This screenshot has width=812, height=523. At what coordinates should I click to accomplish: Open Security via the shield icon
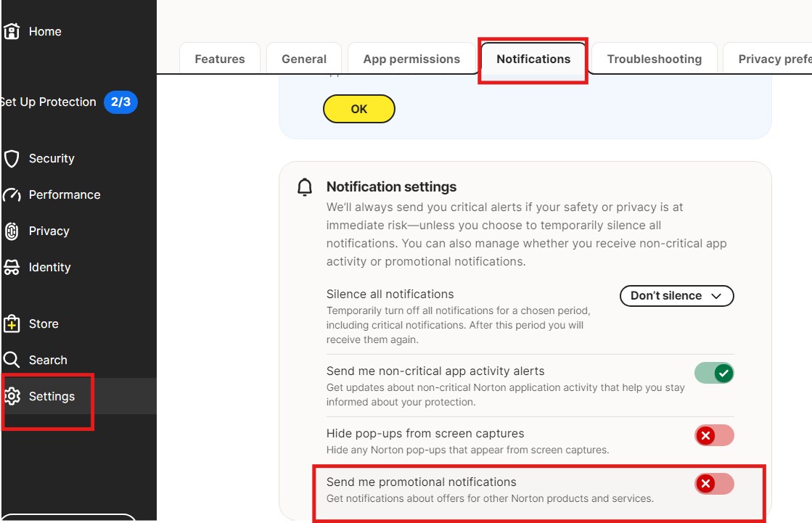12,159
